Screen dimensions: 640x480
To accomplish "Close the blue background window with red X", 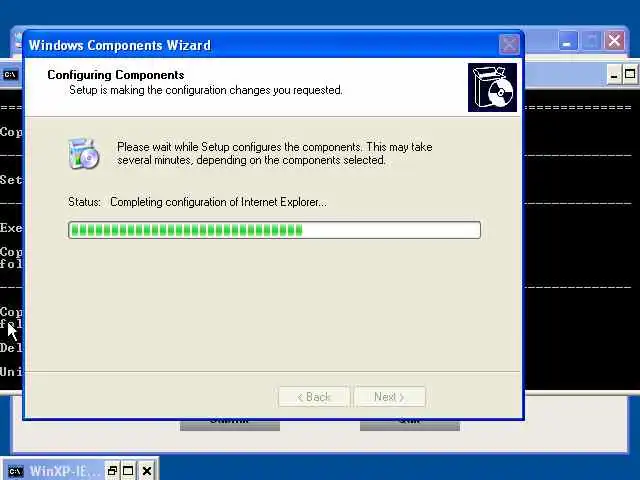I will (x=615, y=41).
